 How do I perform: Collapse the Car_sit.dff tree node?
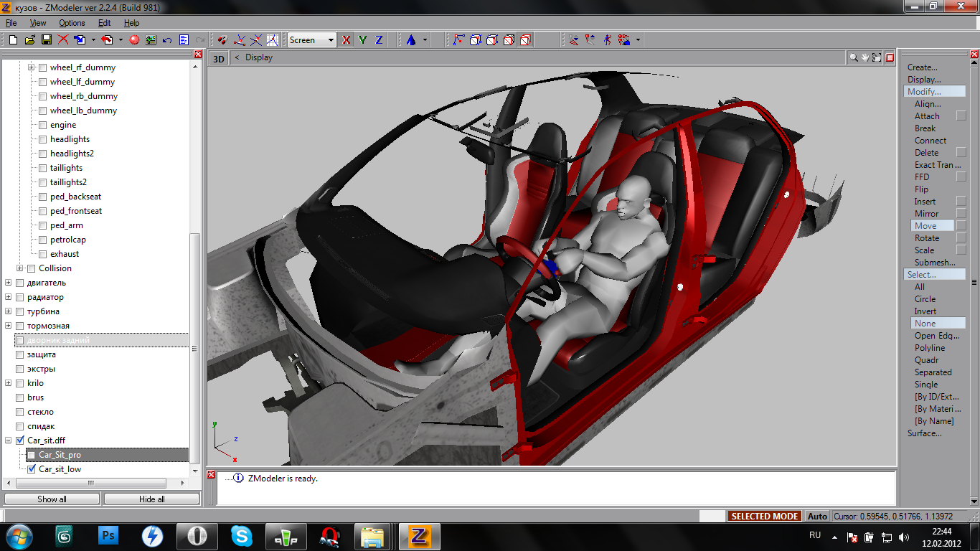[9, 441]
